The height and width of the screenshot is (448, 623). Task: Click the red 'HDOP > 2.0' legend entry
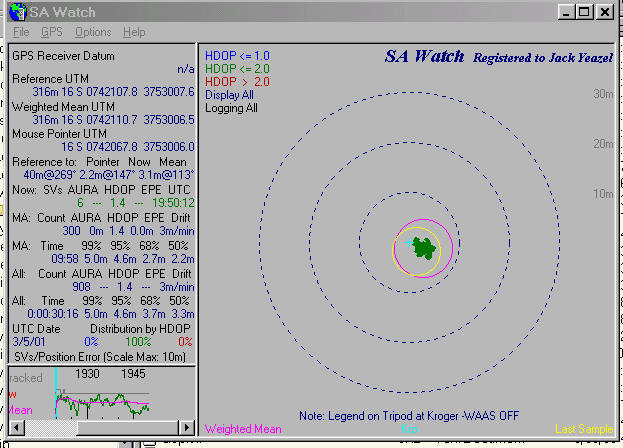pos(238,82)
